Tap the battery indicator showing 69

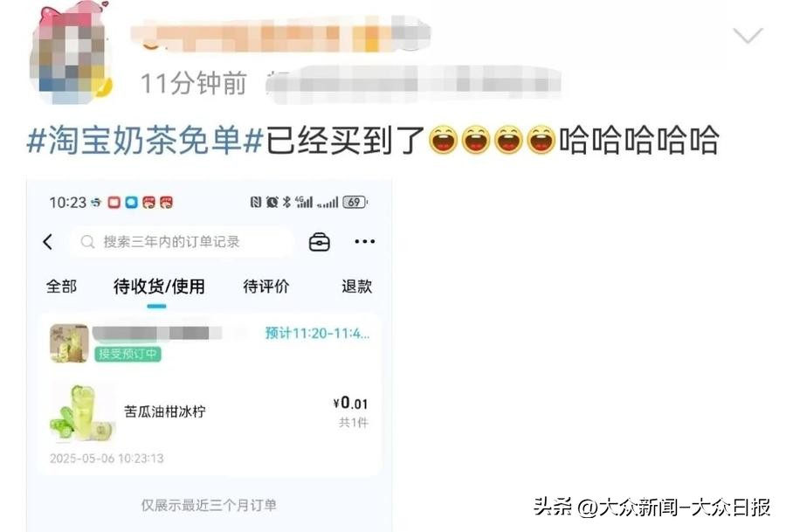pos(355,202)
